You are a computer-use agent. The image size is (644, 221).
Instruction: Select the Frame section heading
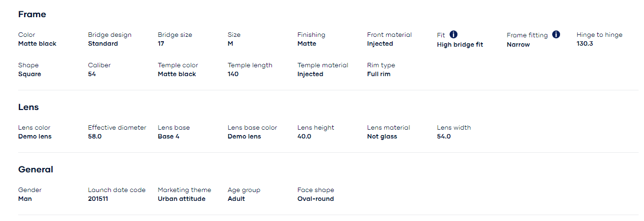point(32,14)
